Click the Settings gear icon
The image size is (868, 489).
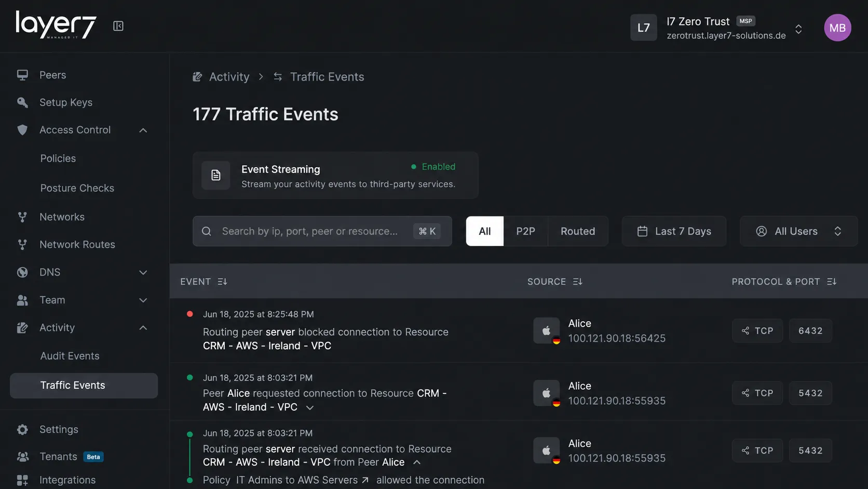22,429
